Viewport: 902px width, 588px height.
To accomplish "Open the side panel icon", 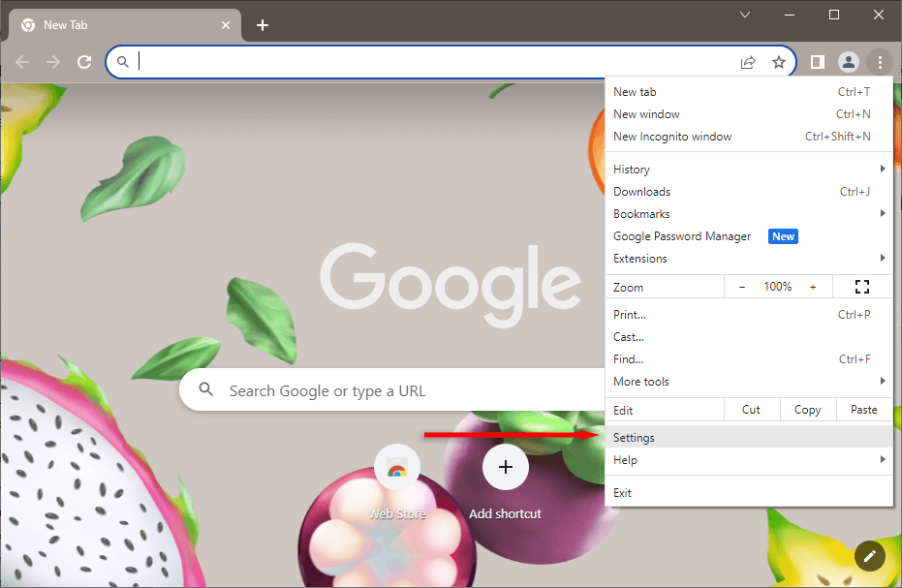I will click(x=818, y=62).
